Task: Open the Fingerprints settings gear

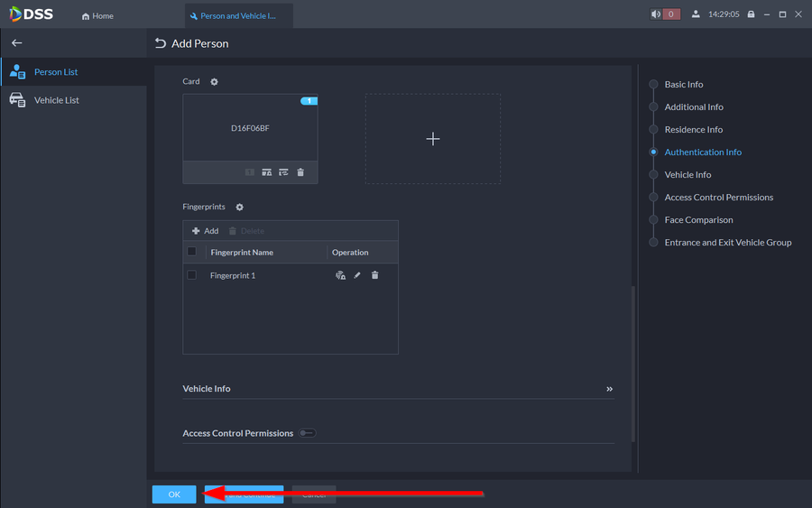Action: coord(239,208)
